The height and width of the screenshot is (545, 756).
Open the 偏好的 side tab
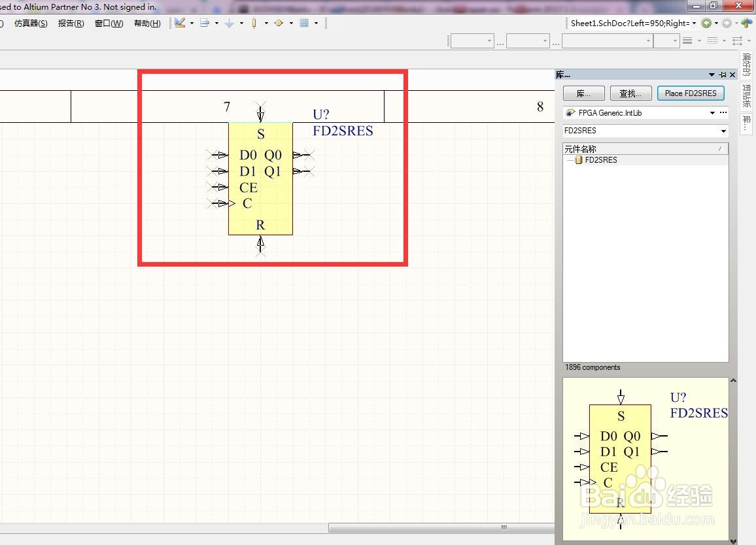tap(746, 65)
